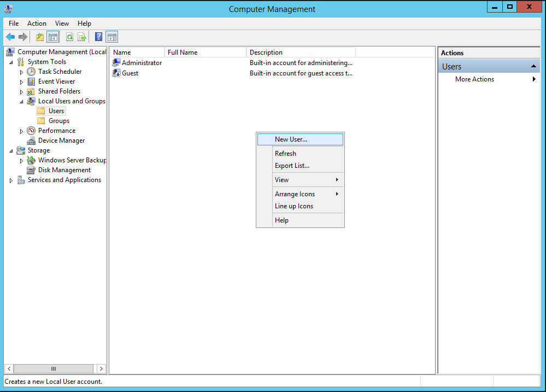Open Arrange Icons submenu
546x392 pixels.
(x=300, y=194)
